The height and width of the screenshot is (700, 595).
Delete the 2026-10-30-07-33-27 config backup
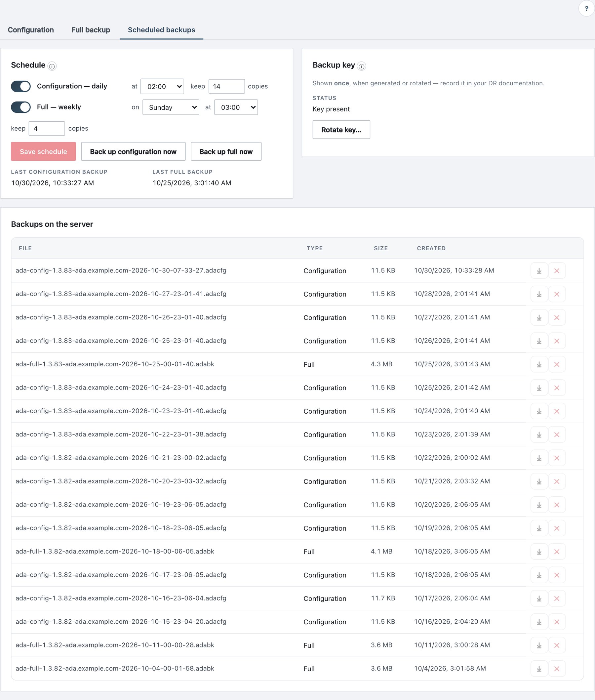point(557,271)
